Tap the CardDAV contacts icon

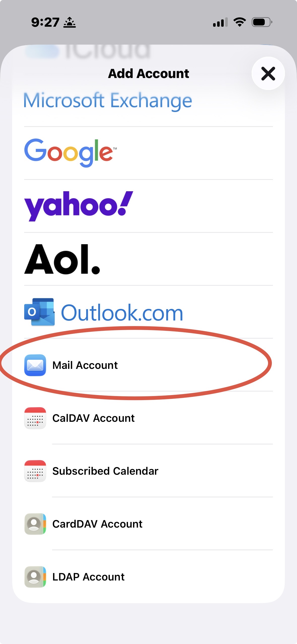point(35,524)
